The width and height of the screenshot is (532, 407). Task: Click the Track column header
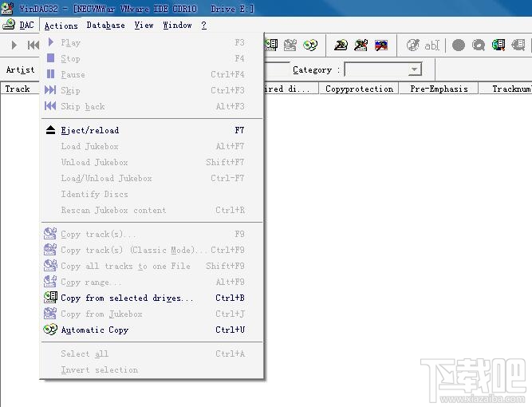(x=20, y=89)
